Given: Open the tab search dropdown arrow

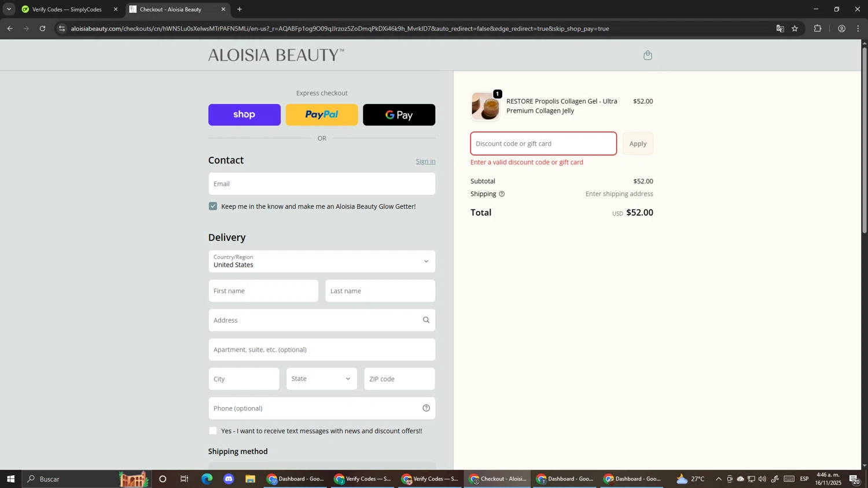Looking at the screenshot, I should [x=9, y=9].
